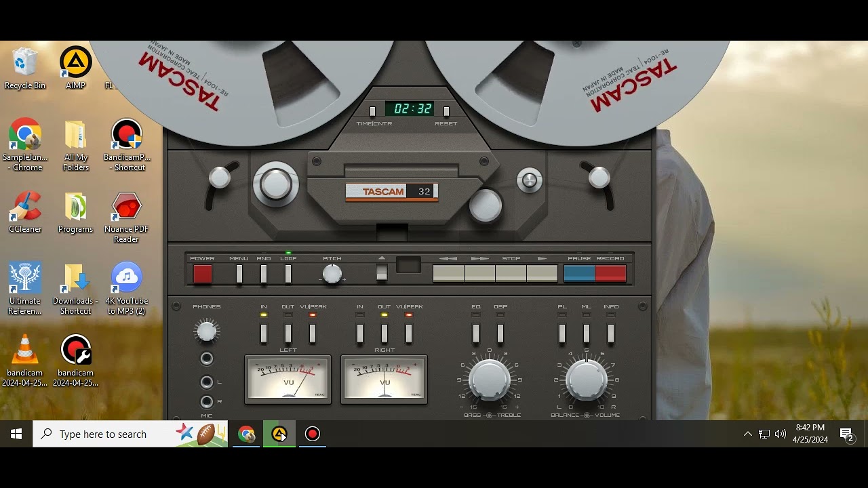Toggle the RND shuffle switch
This screenshot has height=488, width=868.
264,274
